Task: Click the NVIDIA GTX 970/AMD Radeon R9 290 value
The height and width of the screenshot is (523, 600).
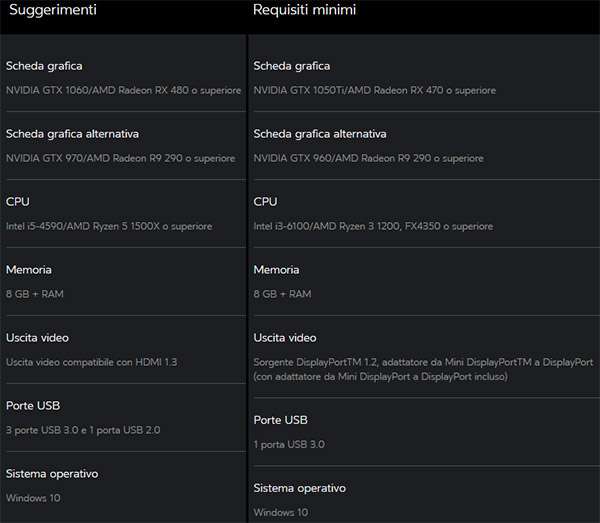Action: click(120, 158)
